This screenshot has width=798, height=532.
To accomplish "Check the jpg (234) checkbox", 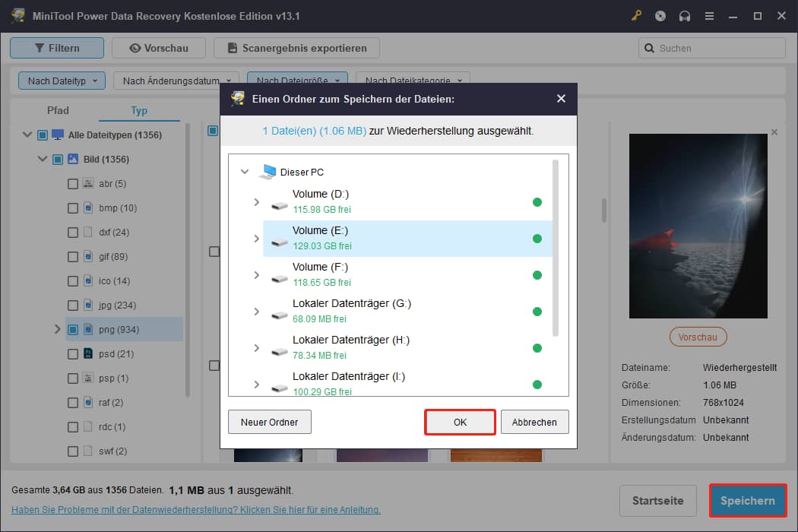I will coord(73,306).
